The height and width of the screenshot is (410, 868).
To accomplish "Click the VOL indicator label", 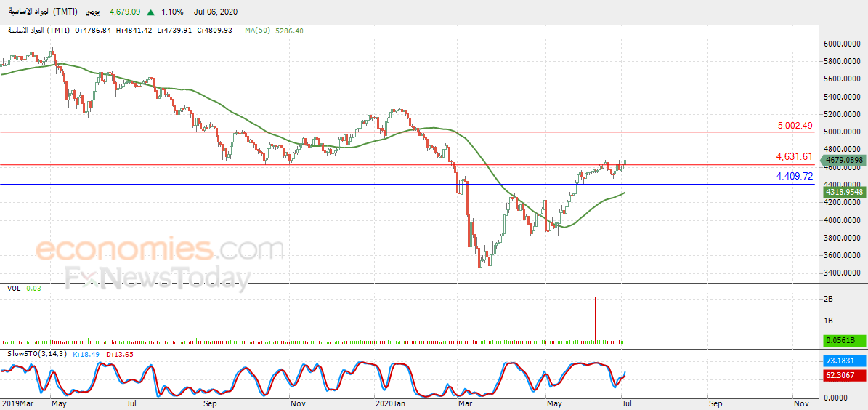I will coord(14,288).
